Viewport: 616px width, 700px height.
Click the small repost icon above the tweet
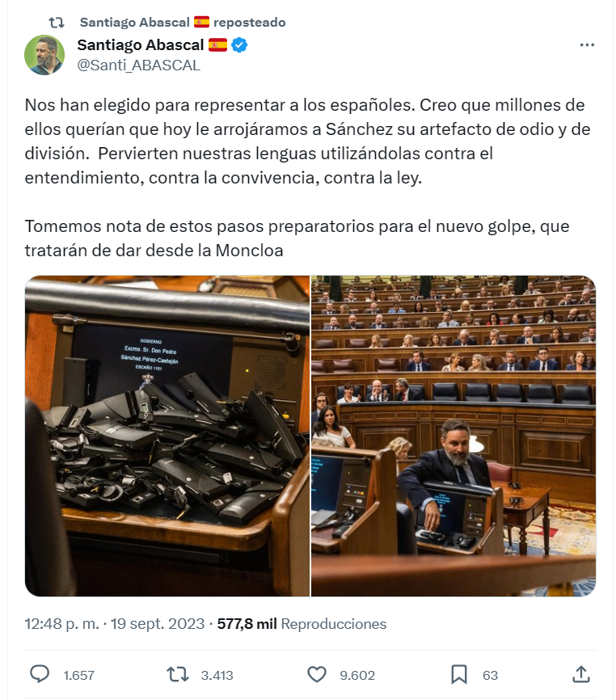click(x=57, y=23)
